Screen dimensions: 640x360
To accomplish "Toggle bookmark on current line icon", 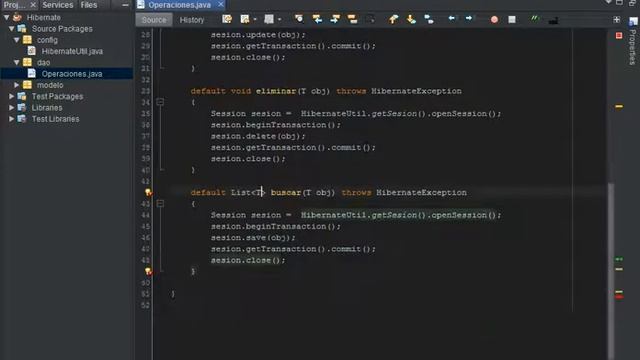I will pyautogui.click(x=429, y=19).
